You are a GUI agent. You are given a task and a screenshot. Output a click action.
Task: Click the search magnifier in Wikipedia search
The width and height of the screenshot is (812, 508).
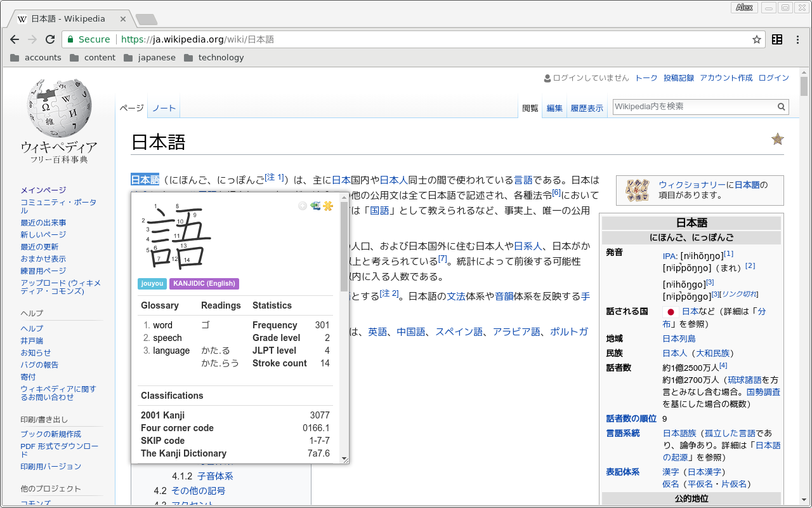click(782, 107)
